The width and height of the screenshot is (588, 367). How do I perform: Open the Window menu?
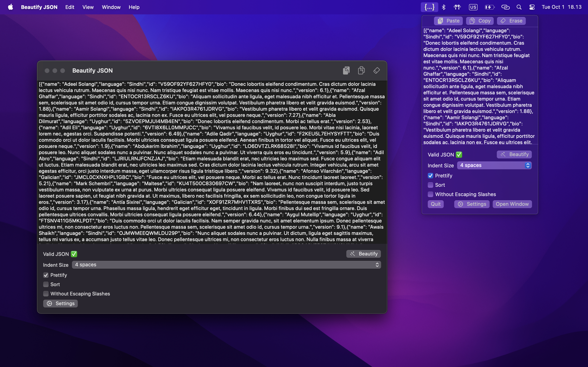click(111, 7)
